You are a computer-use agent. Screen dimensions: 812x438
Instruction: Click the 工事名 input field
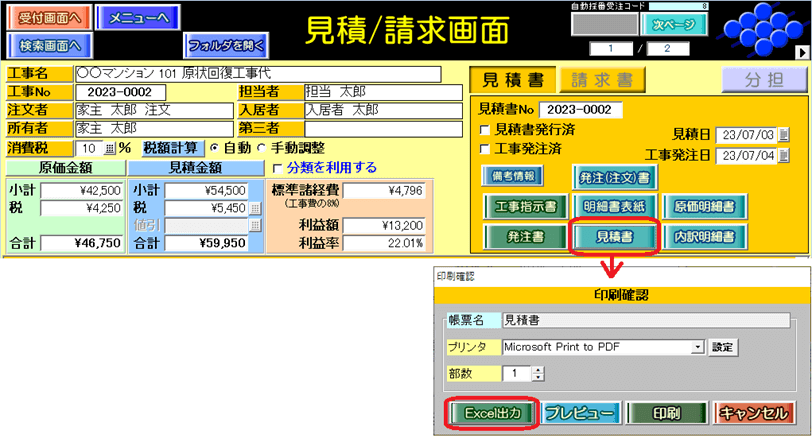pos(257,74)
